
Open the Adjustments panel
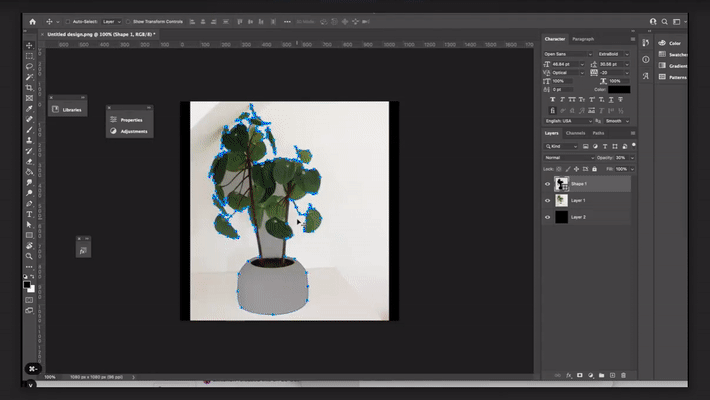130,131
